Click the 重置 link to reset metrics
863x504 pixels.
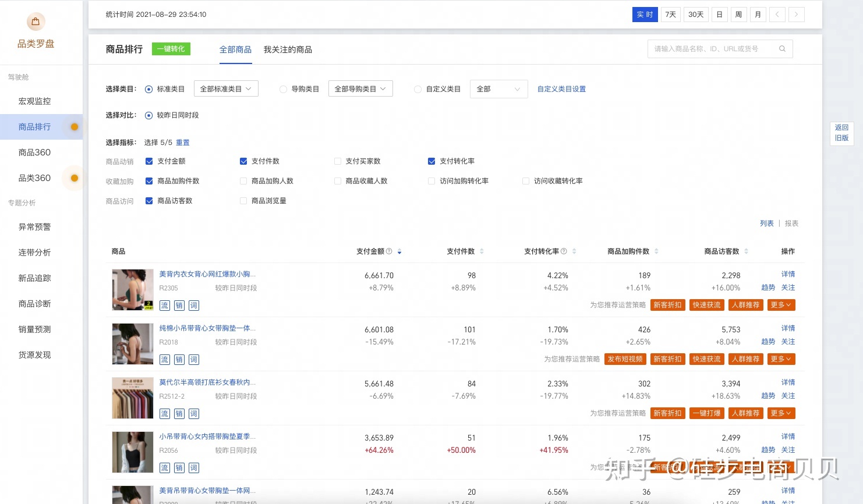coord(183,143)
